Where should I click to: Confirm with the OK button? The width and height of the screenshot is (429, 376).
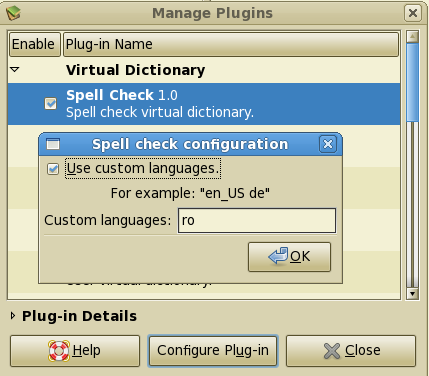click(289, 257)
